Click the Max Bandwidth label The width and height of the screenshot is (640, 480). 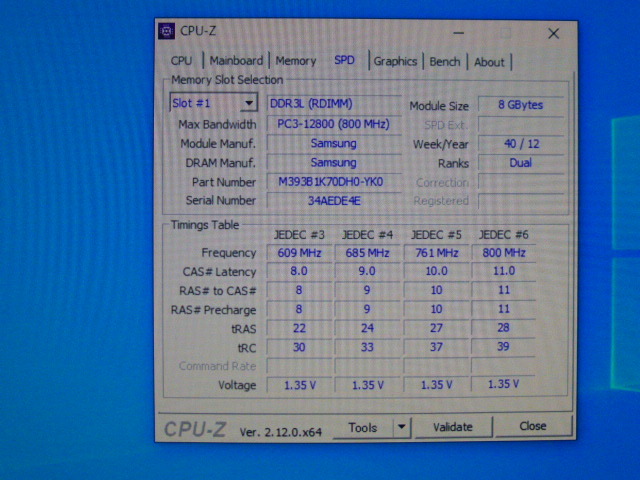coord(217,124)
